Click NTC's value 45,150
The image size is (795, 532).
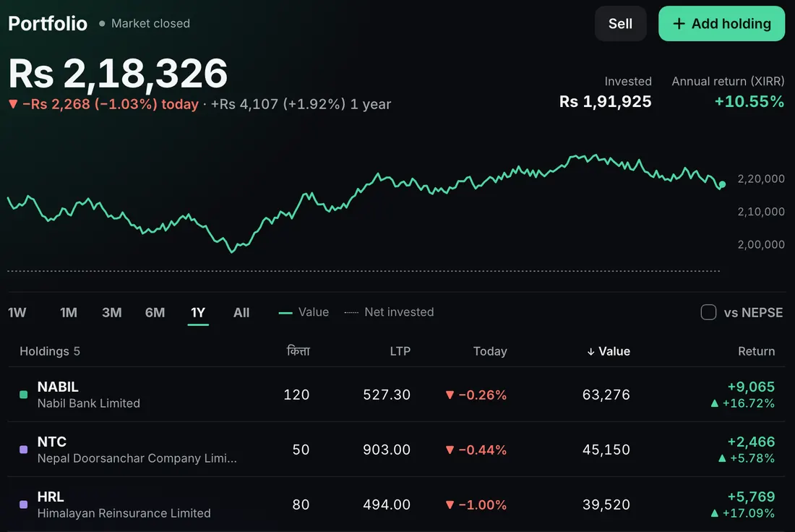606,450
